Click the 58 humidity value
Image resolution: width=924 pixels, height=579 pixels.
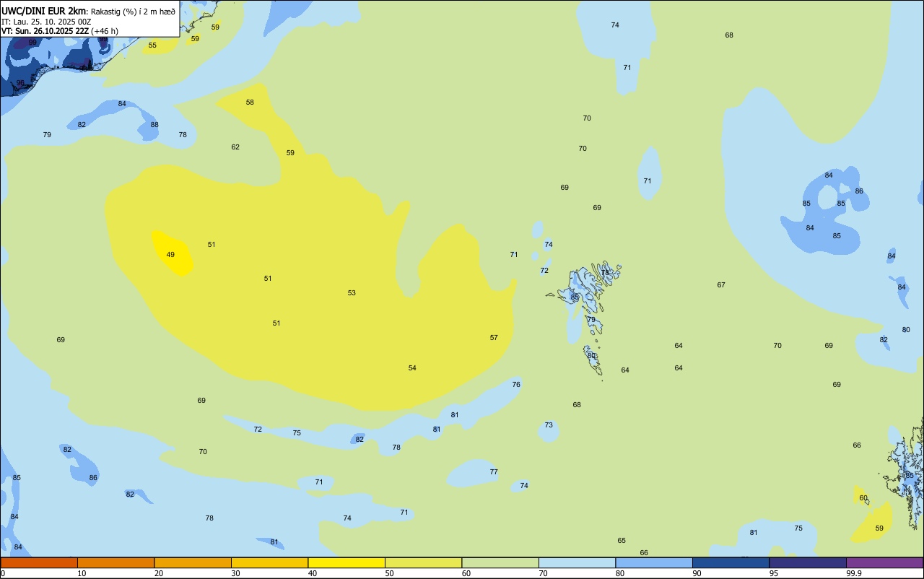click(x=250, y=103)
